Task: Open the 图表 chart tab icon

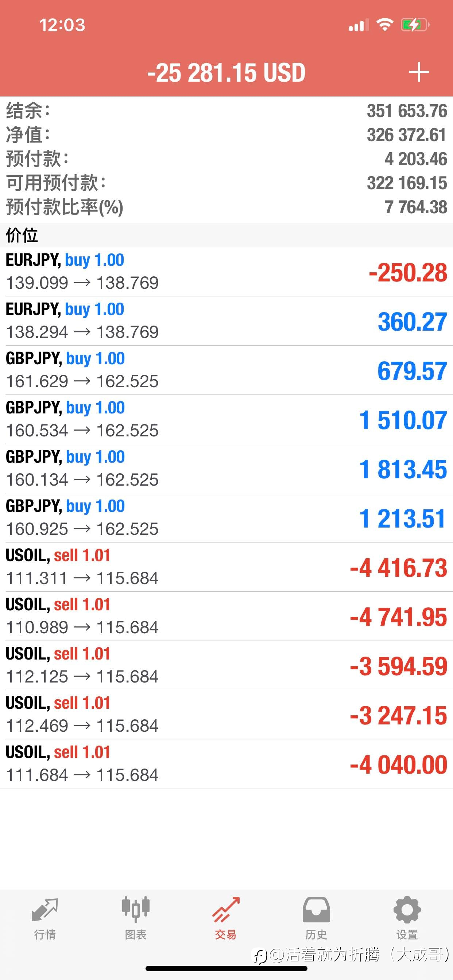Action: pos(136,910)
